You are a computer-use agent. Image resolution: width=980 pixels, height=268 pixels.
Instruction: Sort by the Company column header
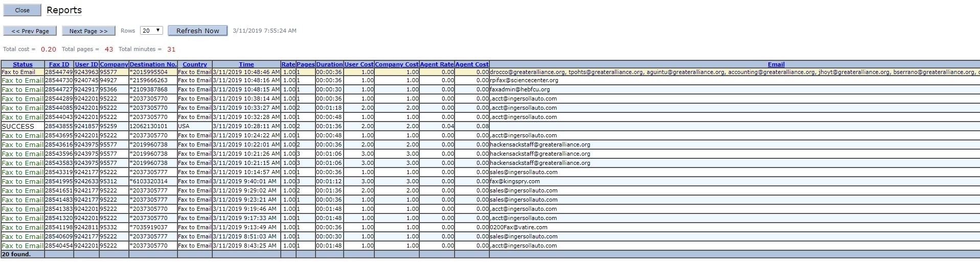(x=113, y=64)
